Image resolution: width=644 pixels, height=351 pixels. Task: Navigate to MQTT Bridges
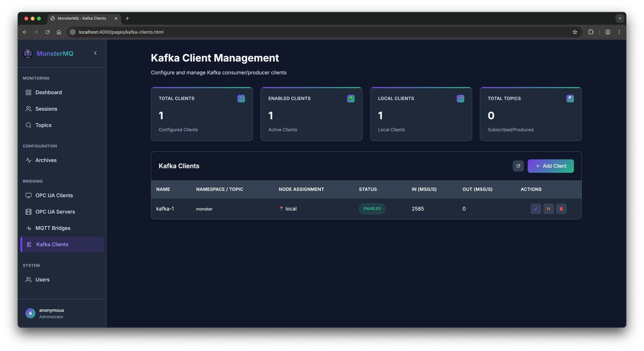click(x=53, y=228)
